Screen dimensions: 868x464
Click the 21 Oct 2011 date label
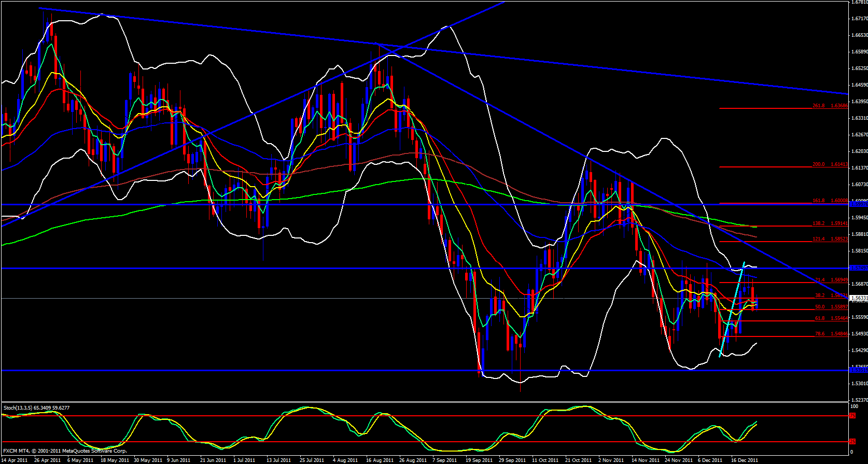(579, 460)
